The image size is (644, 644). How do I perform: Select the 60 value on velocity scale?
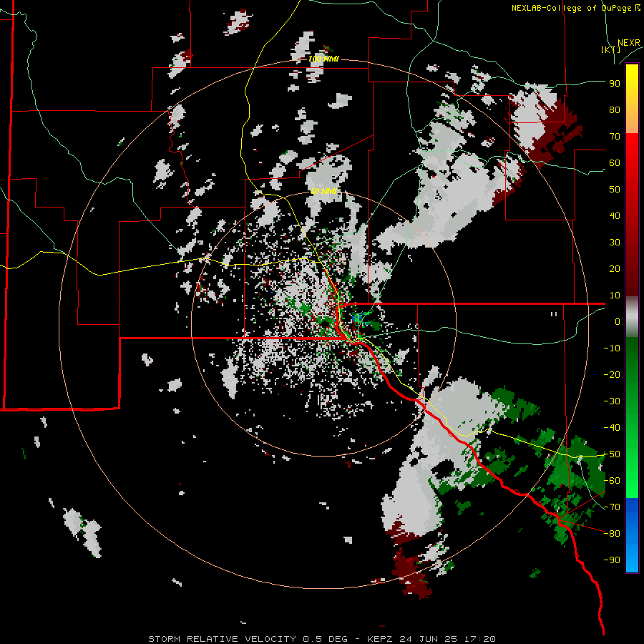(615, 163)
